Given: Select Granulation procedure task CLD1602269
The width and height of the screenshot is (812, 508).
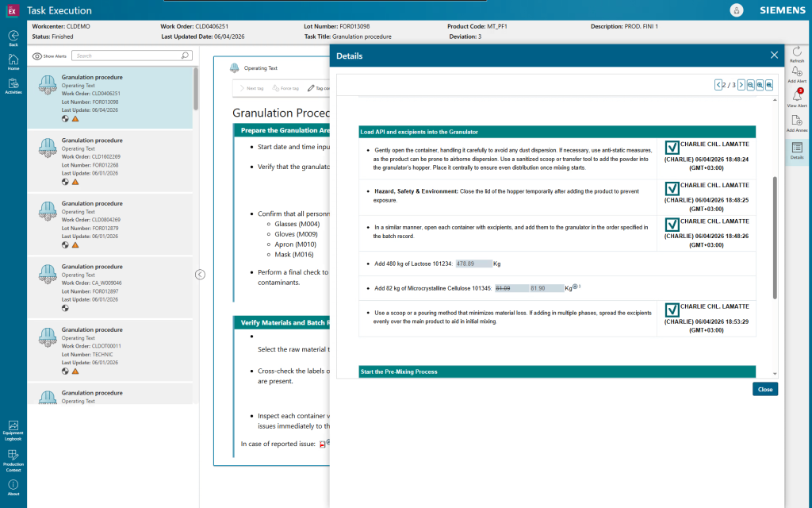Looking at the screenshot, I should tap(109, 160).
